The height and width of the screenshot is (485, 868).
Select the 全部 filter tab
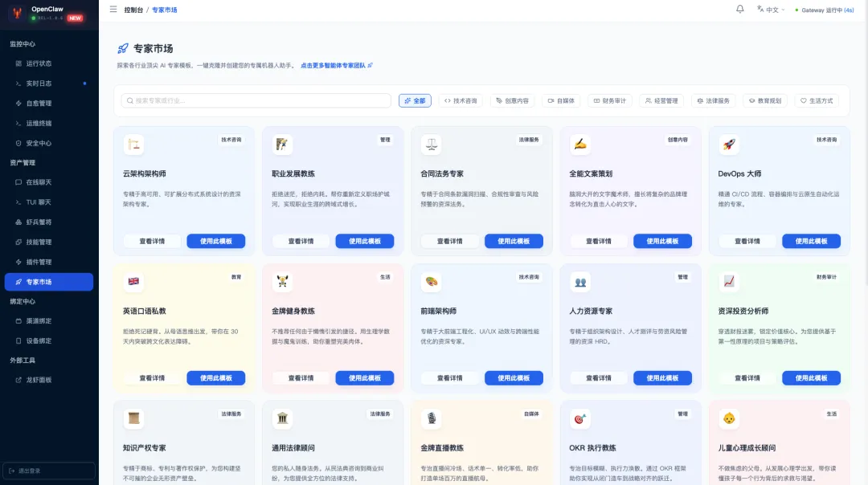tap(415, 100)
